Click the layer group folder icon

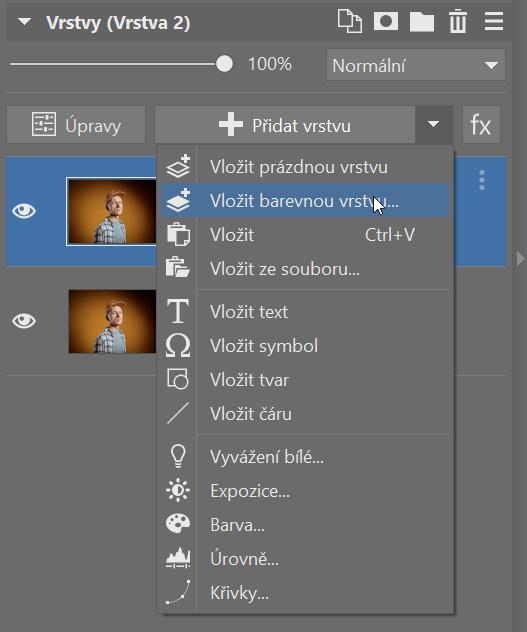click(422, 22)
